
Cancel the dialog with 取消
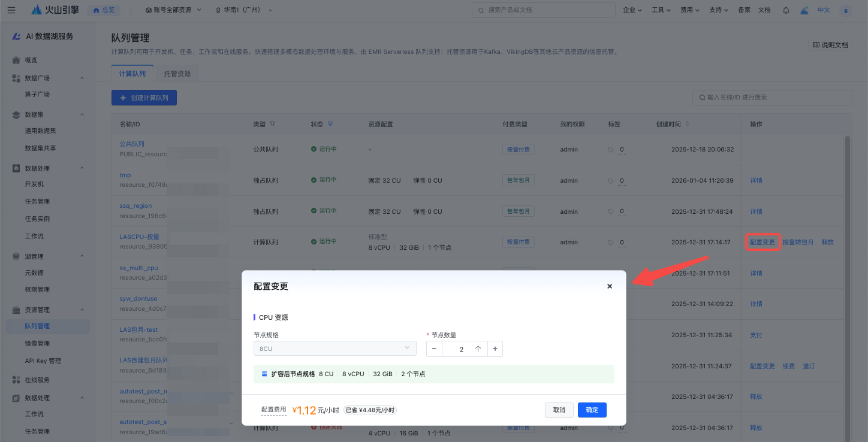click(559, 410)
